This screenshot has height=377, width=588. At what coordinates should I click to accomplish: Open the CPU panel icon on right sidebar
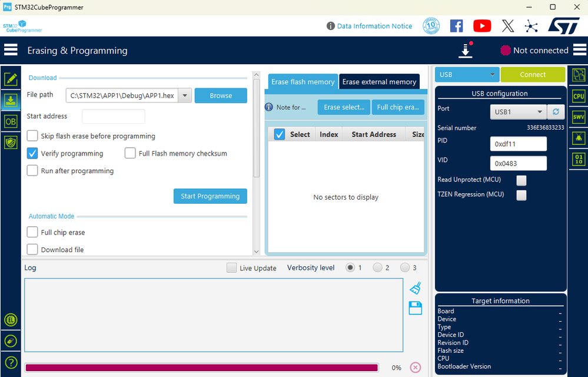(x=578, y=97)
